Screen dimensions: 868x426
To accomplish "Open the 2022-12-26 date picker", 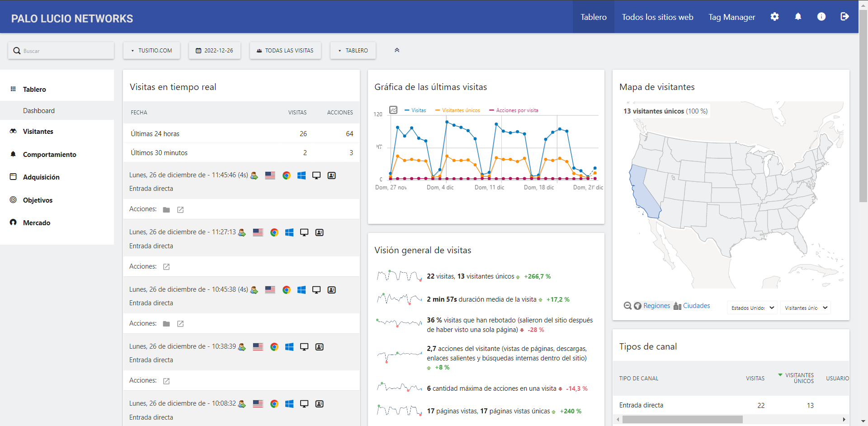I will coord(215,51).
